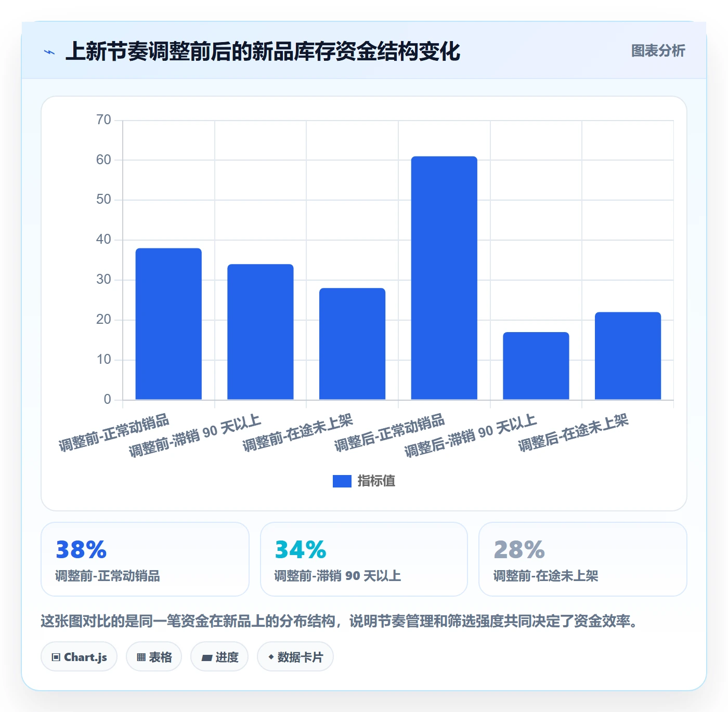The image size is (728, 712).
Task: Click the y-axis value 0
Action: pyautogui.click(x=108, y=400)
